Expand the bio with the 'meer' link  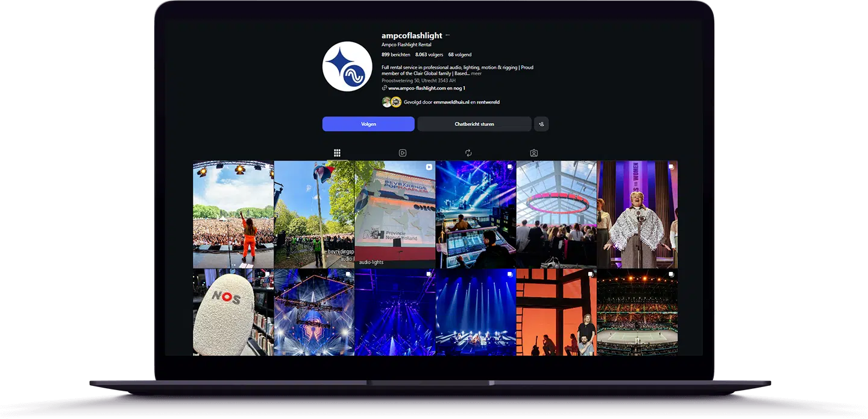coord(476,73)
